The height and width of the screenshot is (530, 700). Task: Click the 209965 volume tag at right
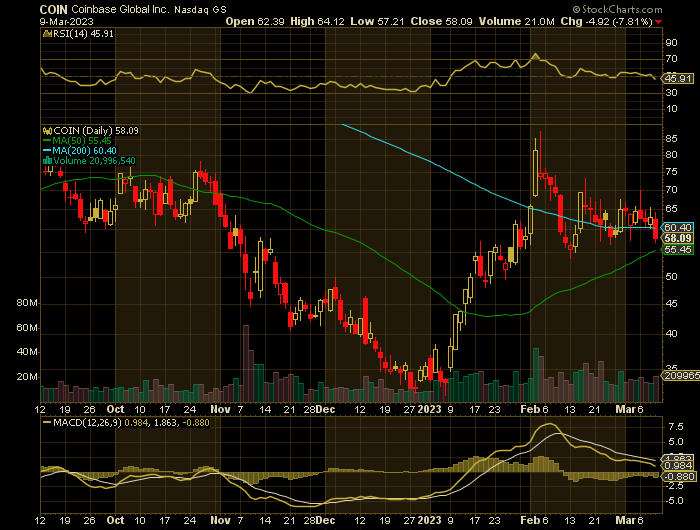pyautogui.click(x=682, y=376)
